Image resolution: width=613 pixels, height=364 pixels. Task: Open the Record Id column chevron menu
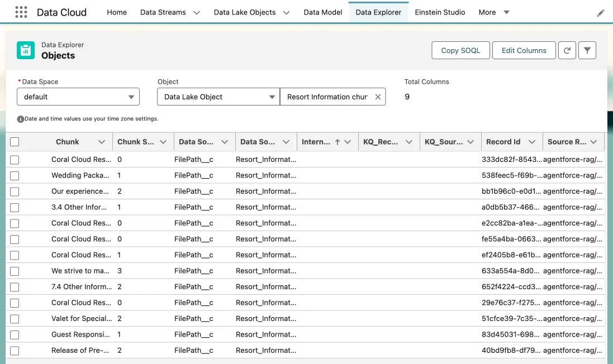pos(532,142)
